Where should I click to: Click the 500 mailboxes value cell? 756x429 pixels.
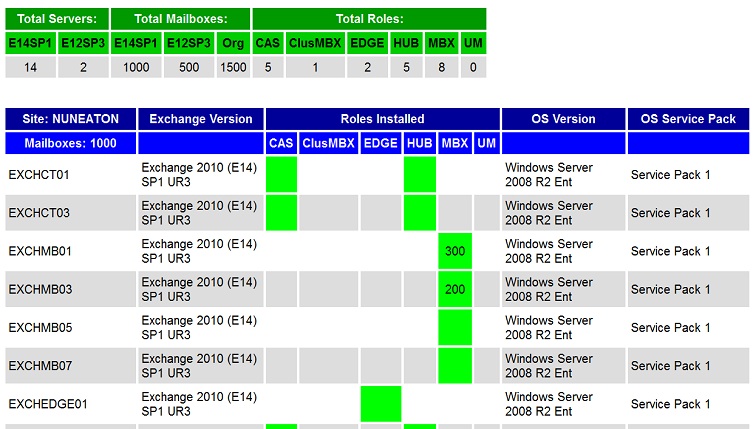[189, 67]
